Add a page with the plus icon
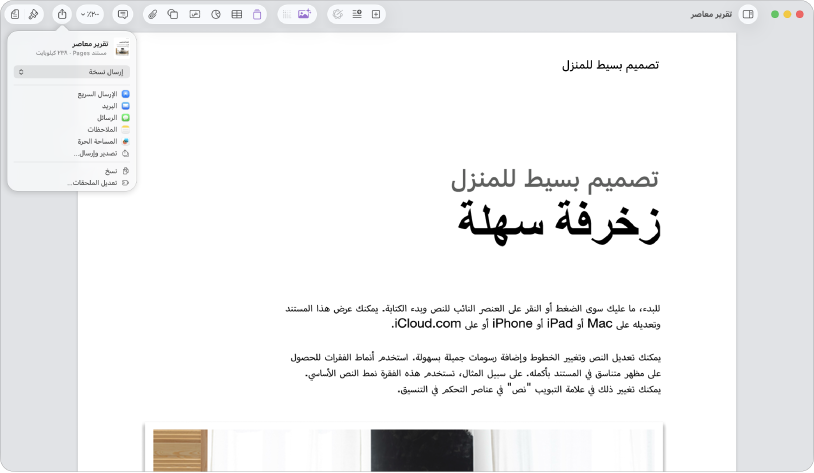Image resolution: width=814 pixels, height=473 pixels. (376, 15)
